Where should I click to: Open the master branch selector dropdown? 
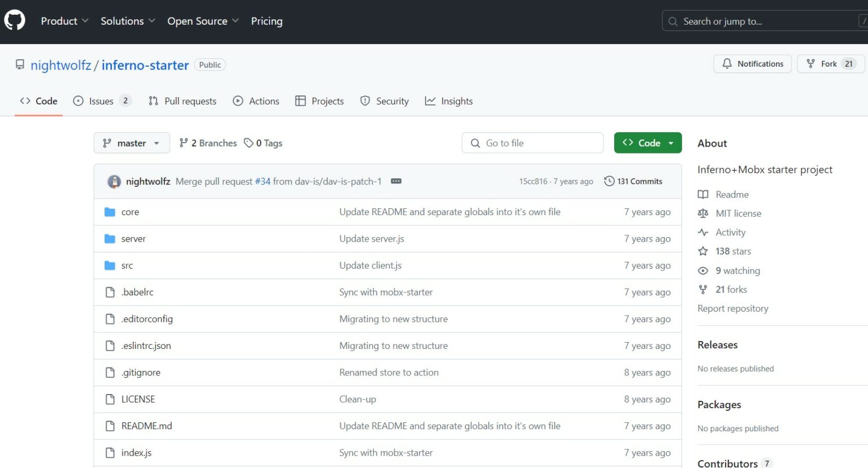(131, 143)
